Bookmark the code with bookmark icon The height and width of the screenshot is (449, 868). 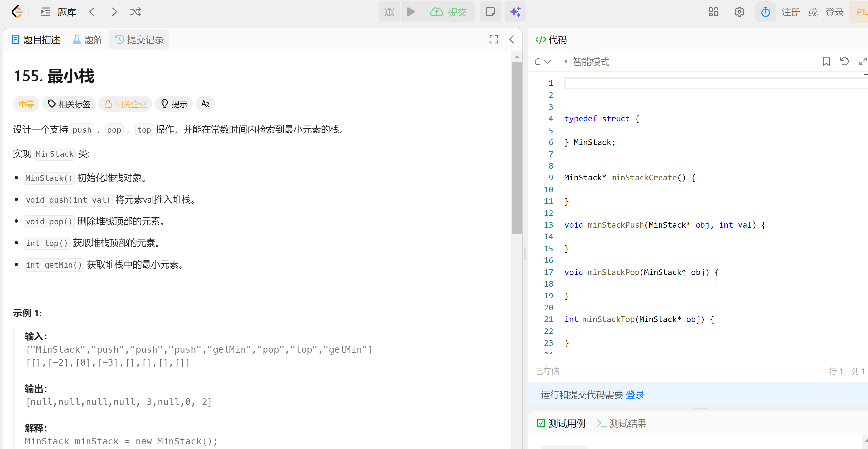(826, 61)
